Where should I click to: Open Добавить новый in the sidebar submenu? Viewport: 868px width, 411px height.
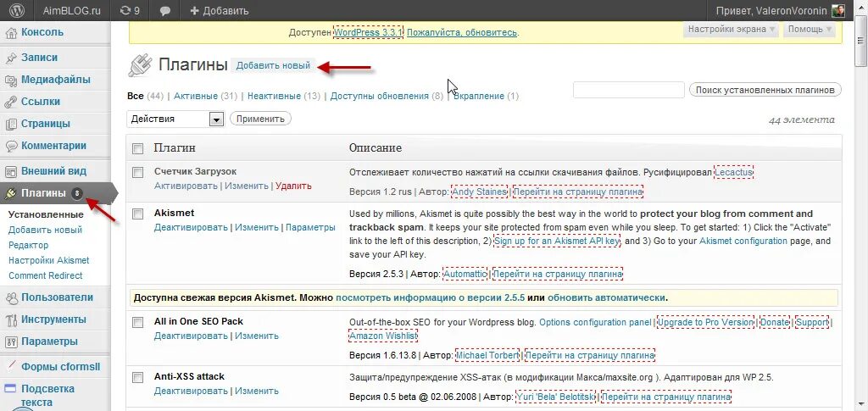point(46,230)
